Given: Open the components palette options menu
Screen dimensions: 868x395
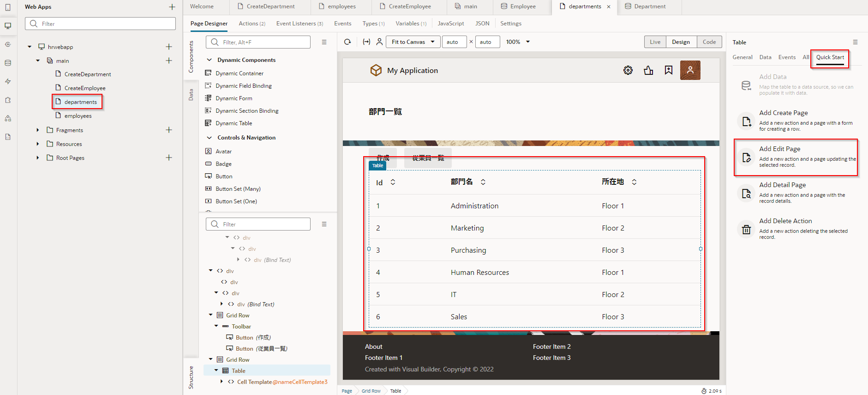Looking at the screenshot, I should 324,42.
